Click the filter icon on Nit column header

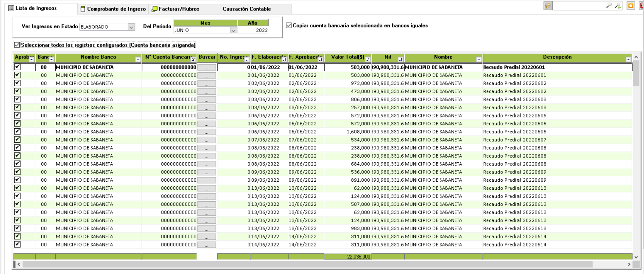click(x=400, y=59)
